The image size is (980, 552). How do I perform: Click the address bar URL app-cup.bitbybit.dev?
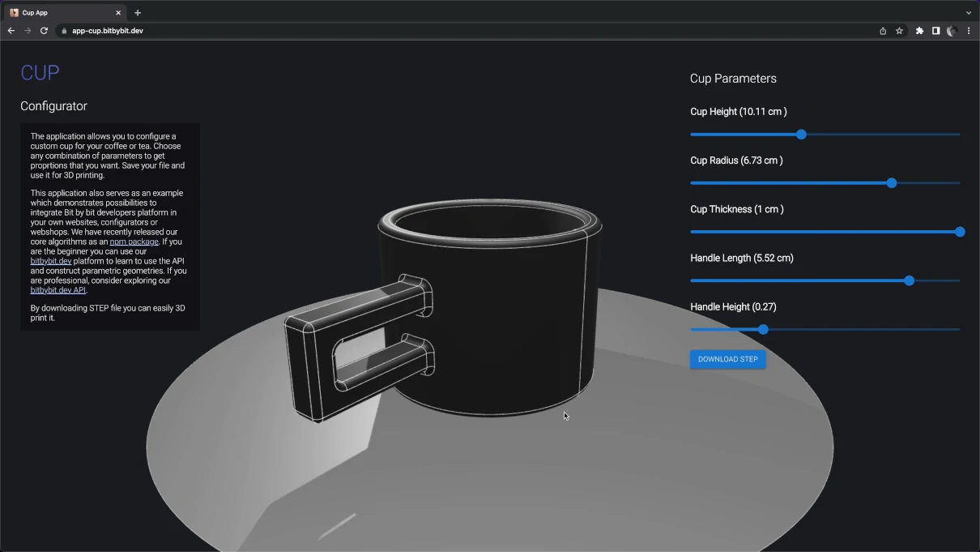click(x=108, y=31)
